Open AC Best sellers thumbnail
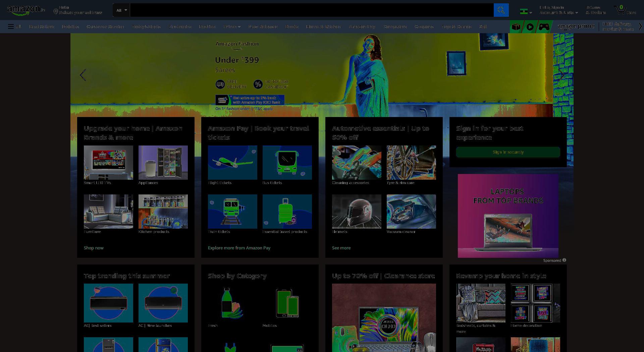Screen dimensions: 644x352 click(108, 303)
